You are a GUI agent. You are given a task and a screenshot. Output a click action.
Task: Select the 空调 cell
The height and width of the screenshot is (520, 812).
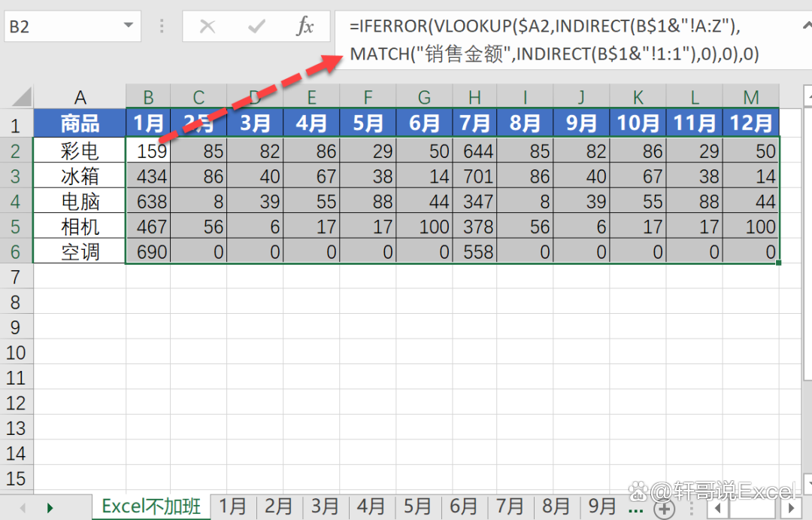(x=80, y=252)
